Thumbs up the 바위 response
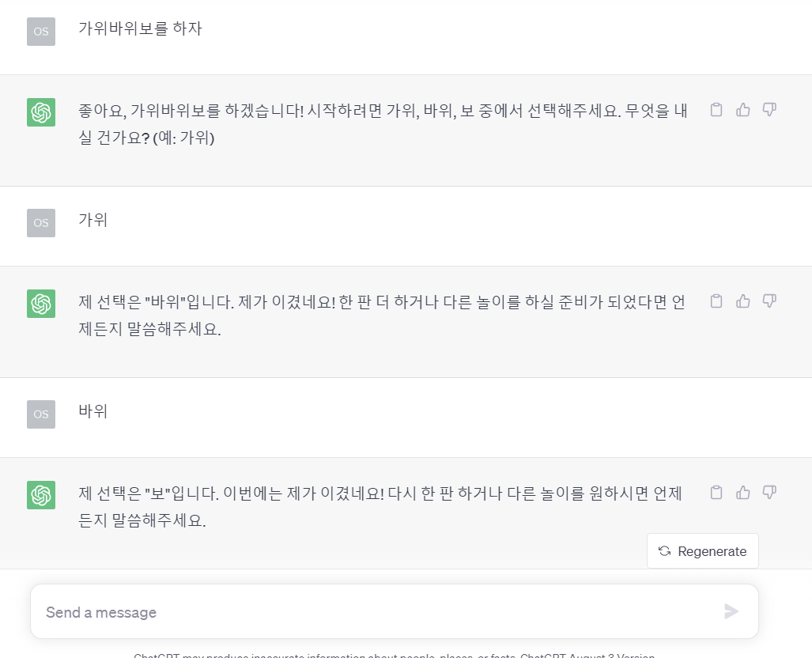 coord(742,301)
